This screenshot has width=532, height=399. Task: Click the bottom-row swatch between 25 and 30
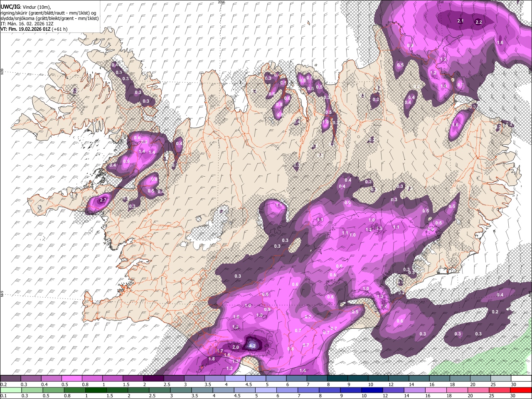499,390
